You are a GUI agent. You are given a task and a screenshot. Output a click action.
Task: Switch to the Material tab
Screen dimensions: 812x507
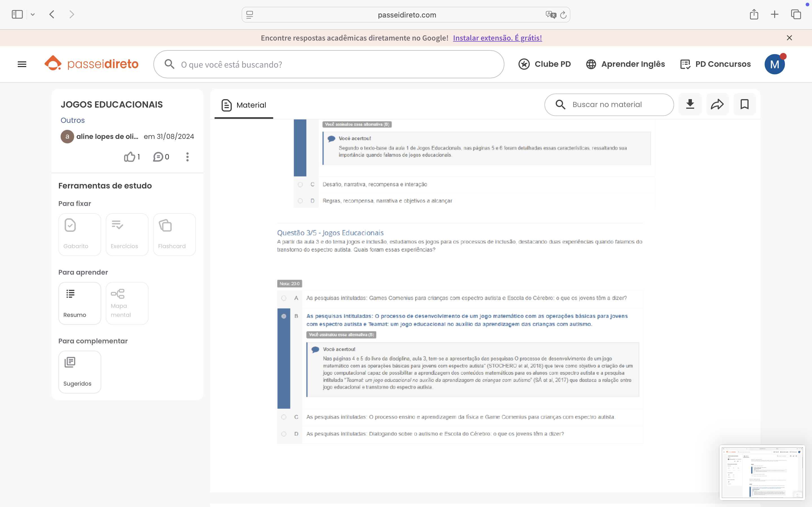[x=244, y=105]
